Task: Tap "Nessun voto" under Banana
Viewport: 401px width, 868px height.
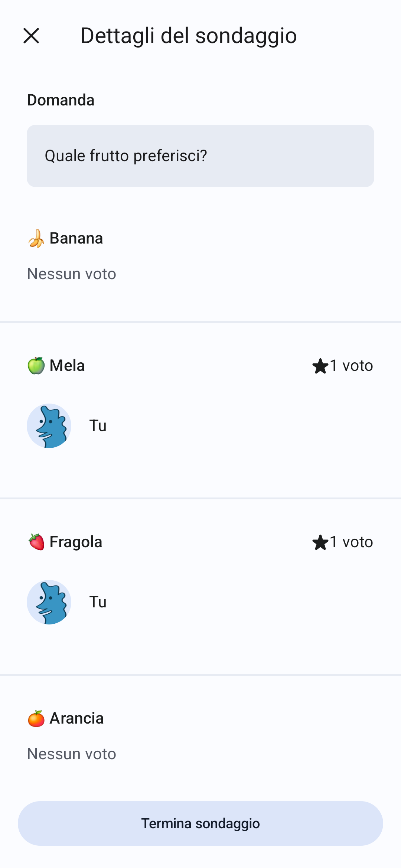Action: pyautogui.click(x=72, y=274)
